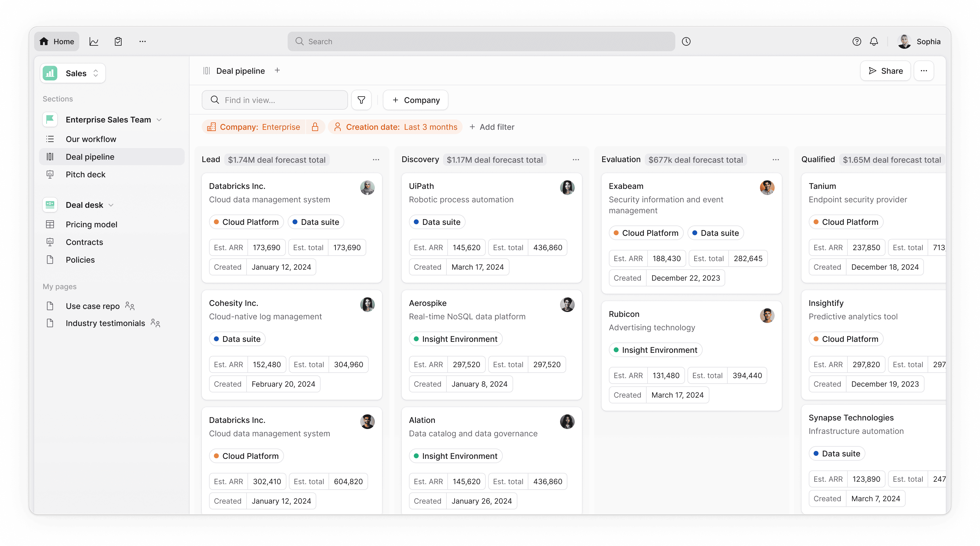Open Sophia's profile avatar
The image size is (980, 546).
point(904,41)
